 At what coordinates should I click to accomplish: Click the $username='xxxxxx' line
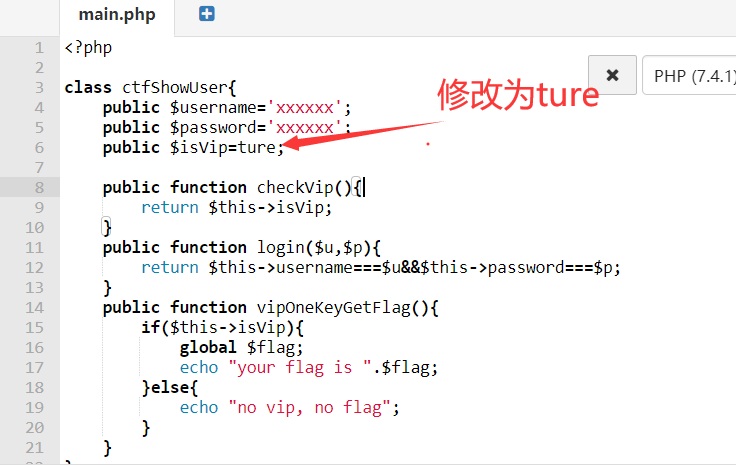(226, 107)
